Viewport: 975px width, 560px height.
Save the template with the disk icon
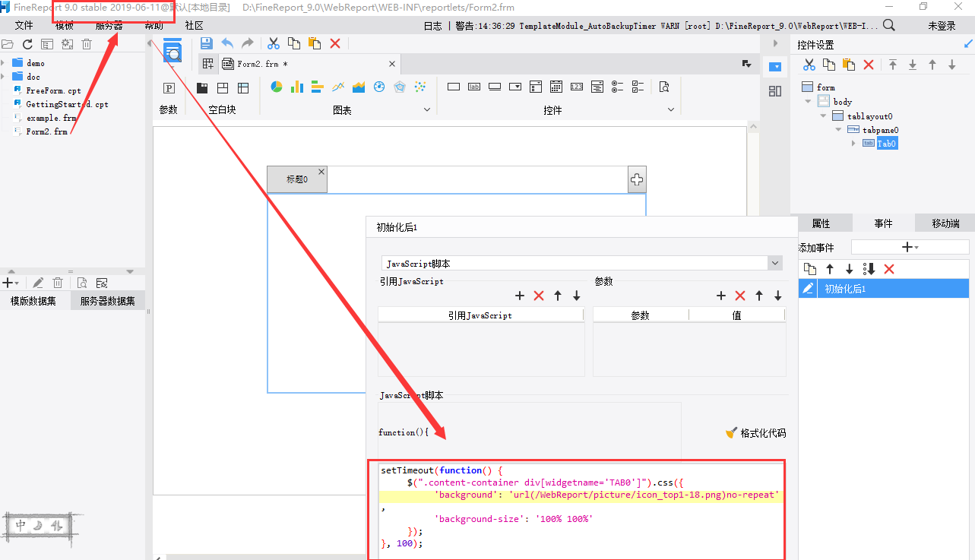[206, 43]
